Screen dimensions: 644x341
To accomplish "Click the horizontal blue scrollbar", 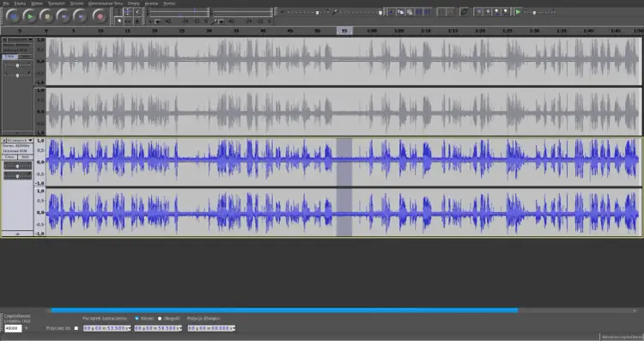I will click(x=284, y=311).
